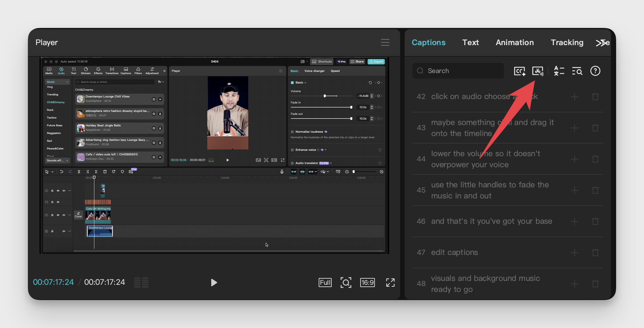Open the translate captions icon

pos(559,71)
